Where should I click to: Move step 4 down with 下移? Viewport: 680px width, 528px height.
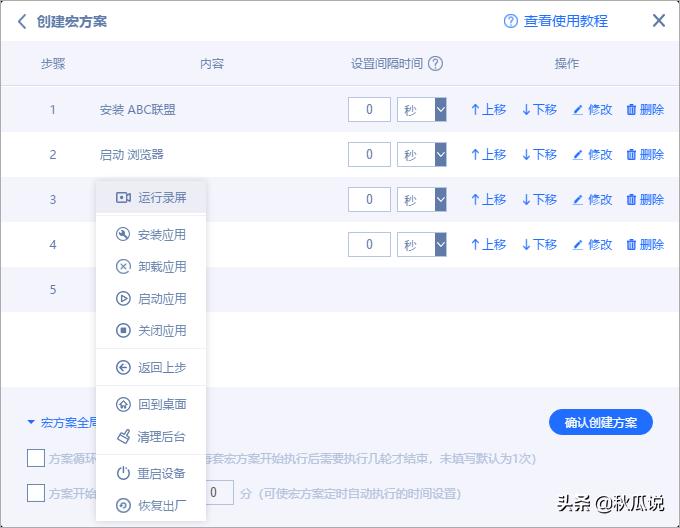click(x=539, y=245)
